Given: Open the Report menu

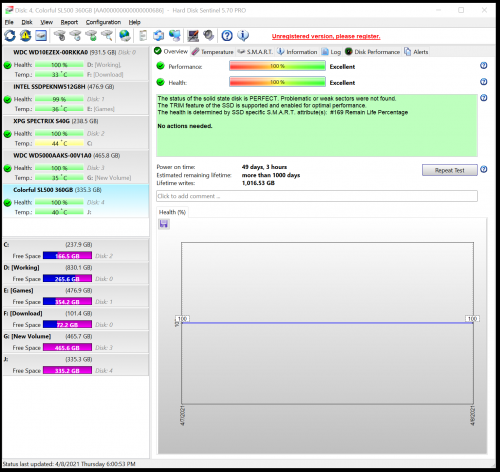Looking at the screenshot, I should [x=69, y=22].
